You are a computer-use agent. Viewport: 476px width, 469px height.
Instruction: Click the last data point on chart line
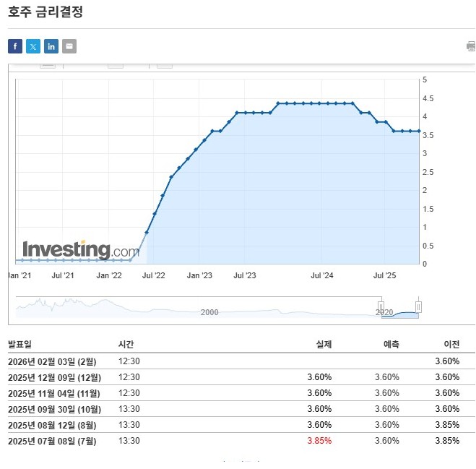pos(419,131)
